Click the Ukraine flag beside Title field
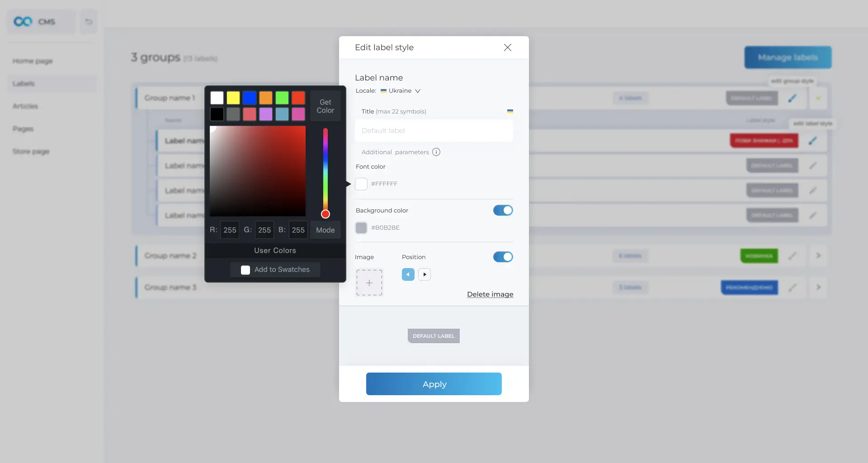This screenshot has width=868, height=463. click(x=509, y=111)
